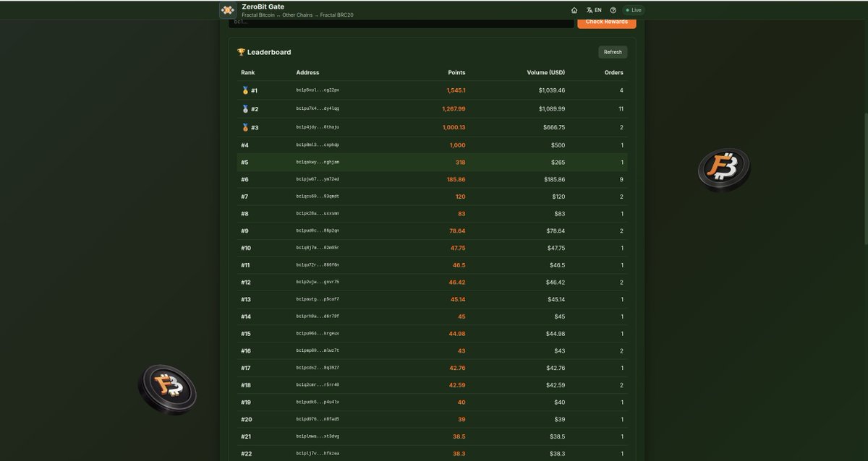Select the rank #5 address ending nghjam

tap(318, 163)
